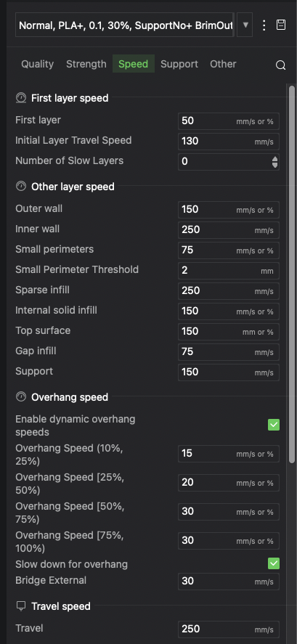Open the Support tab
The width and height of the screenshot is (297, 644).
[179, 64]
